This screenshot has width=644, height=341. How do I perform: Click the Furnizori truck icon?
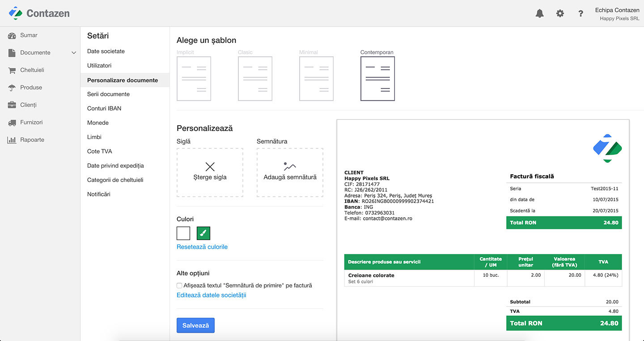pos(12,122)
